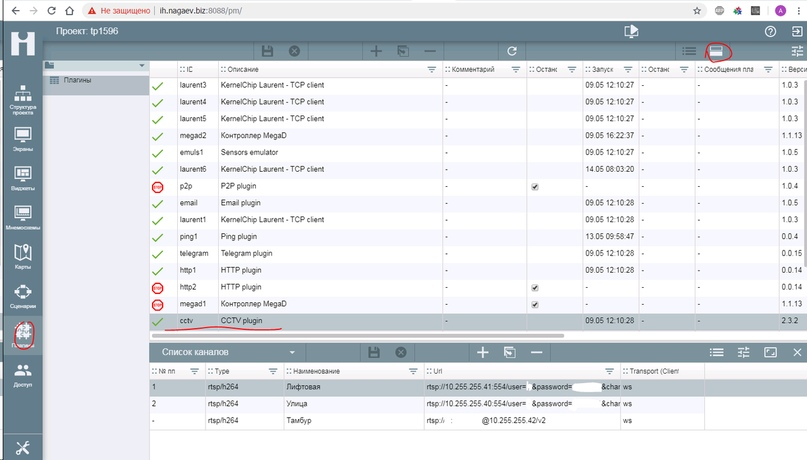Select ping1 Ping plugin row
The image size is (807, 460).
tap(476, 237)
